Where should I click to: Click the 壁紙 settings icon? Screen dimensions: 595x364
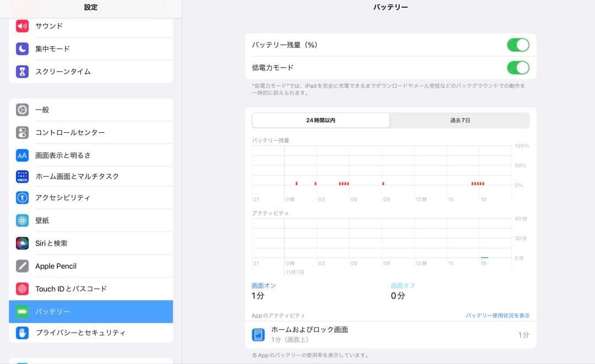point(22,220)
